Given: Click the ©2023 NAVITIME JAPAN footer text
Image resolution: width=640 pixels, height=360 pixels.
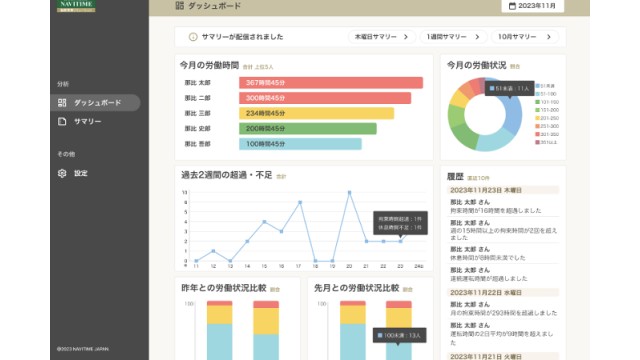Looking at the screenshot, I should tap(83, 349).
